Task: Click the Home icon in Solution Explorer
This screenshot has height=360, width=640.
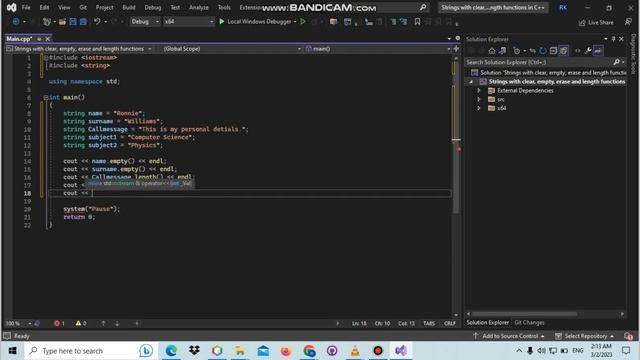Action: (x=492, y=51)
